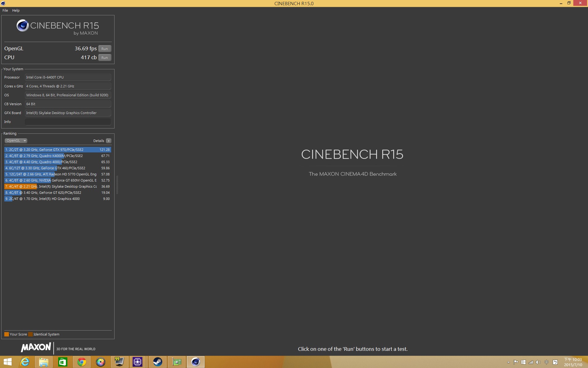The image size is (588, 368).
Task: Open File Explorer from taskbar
Action: [x=44, y=362]
